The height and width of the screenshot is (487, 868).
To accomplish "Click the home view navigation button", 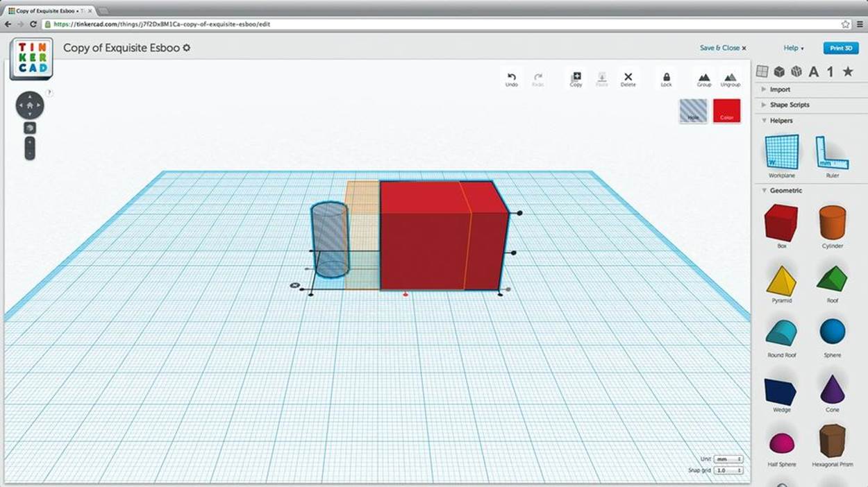I will (30, 105).
